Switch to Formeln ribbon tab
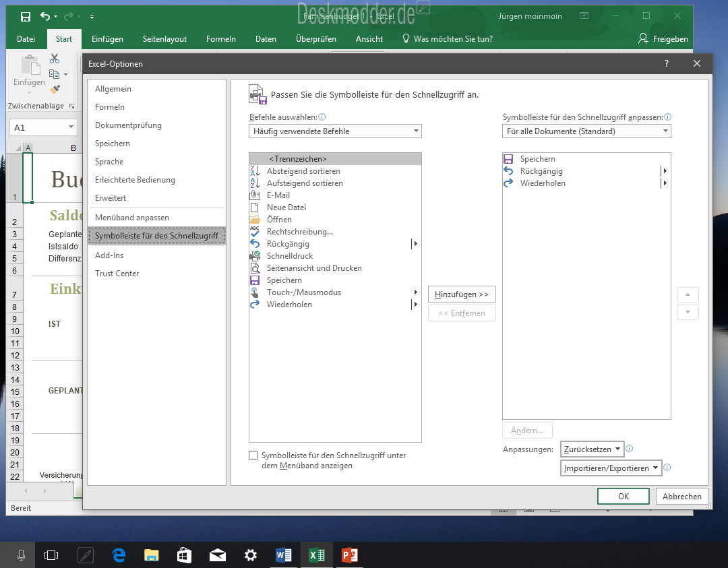Image resolution: width=728 pixels, height=568 pixels. [x=221, y=39]
